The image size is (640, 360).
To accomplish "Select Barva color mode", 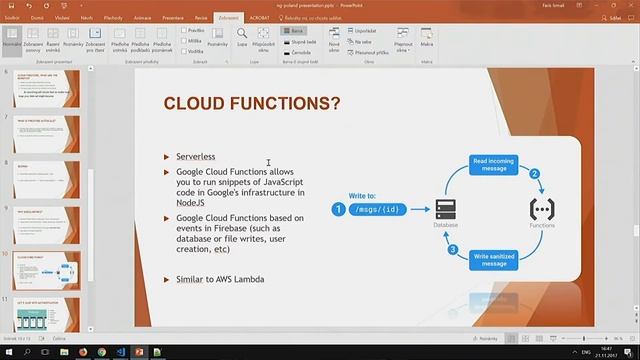I will 294,31.
